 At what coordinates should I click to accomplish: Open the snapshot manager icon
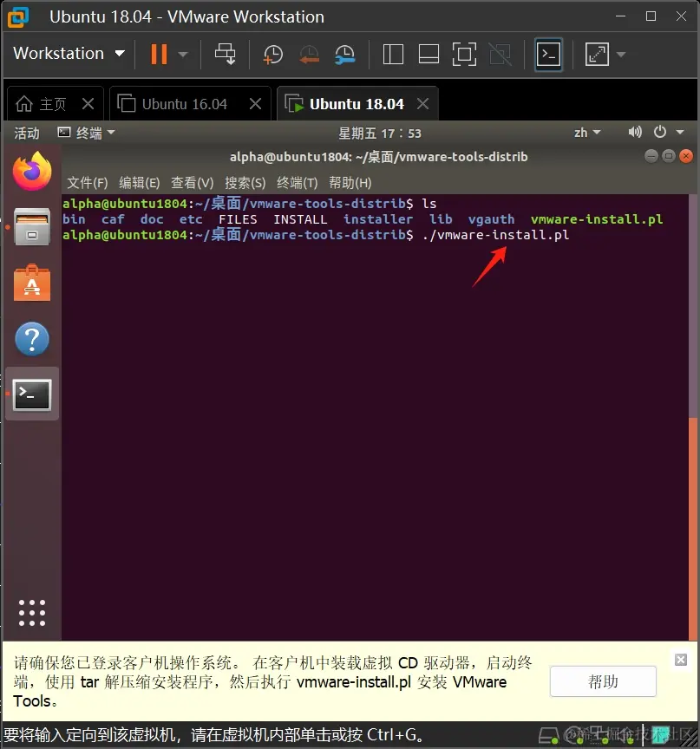(x=344, y=54)
